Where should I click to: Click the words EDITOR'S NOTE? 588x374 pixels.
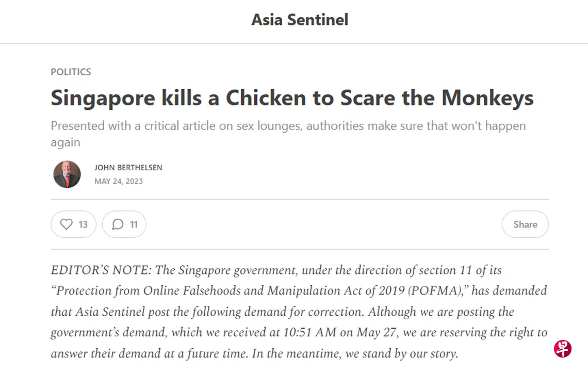(101, 270)
